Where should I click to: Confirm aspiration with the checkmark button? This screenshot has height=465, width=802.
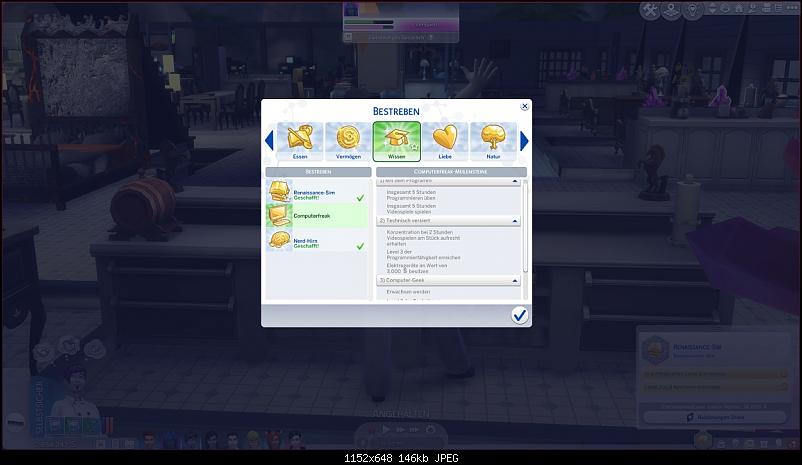tap(520, 315)
